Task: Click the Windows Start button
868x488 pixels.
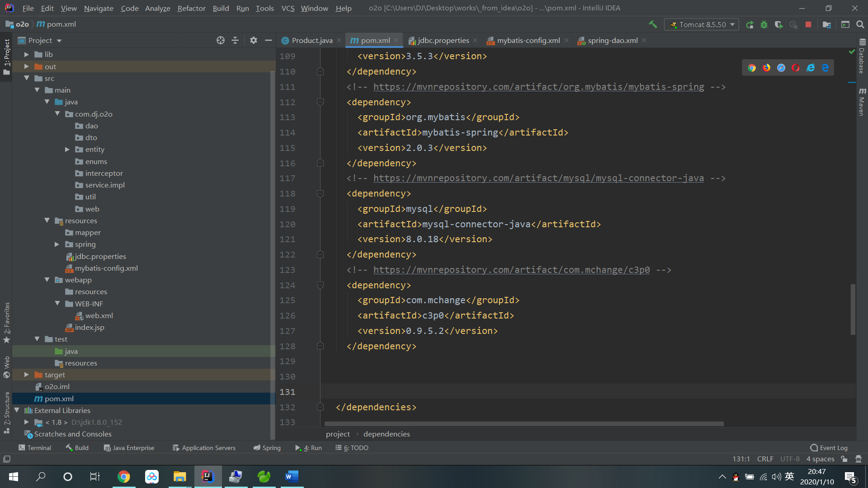Action: (14, 477)
